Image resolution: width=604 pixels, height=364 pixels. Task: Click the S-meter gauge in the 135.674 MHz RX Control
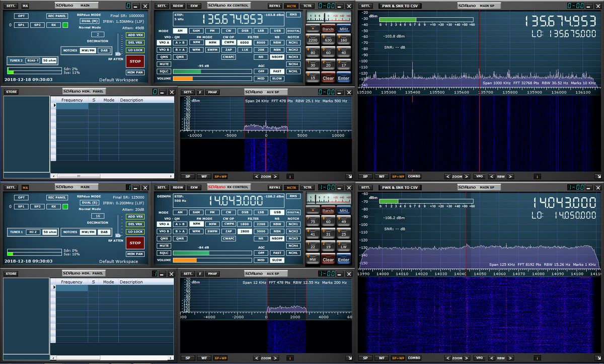tap(328, 17)
